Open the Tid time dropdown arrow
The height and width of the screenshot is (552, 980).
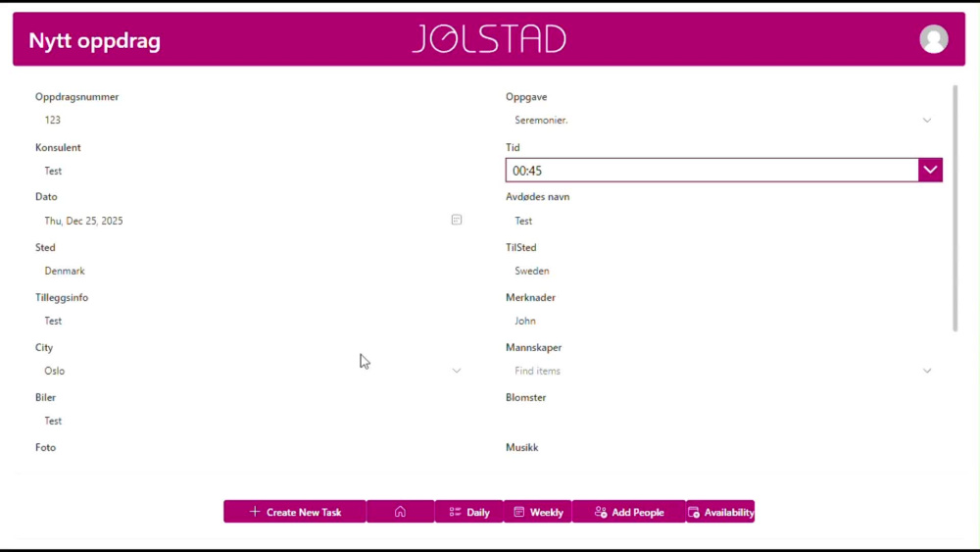point(930,170)
